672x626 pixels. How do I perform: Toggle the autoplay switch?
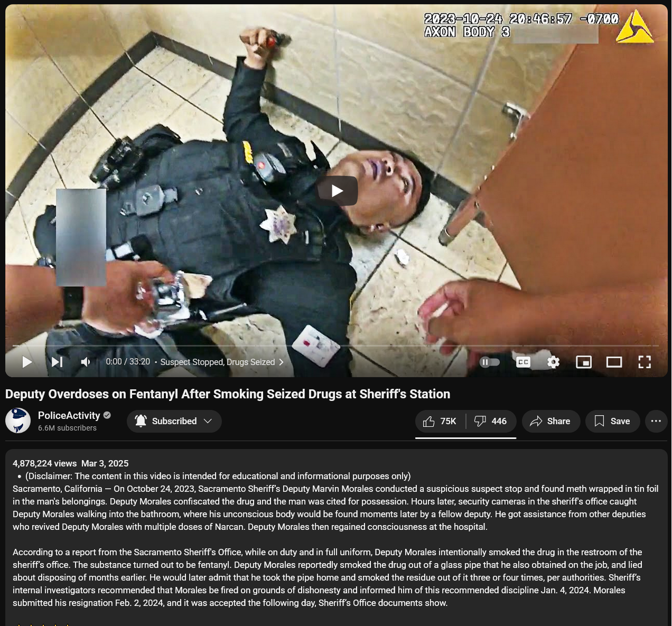point(490,362)
